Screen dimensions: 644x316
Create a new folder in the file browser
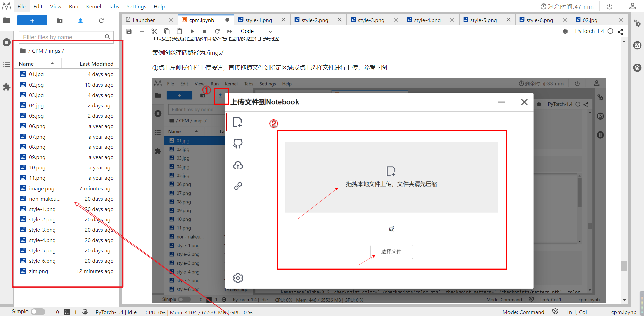60,21
